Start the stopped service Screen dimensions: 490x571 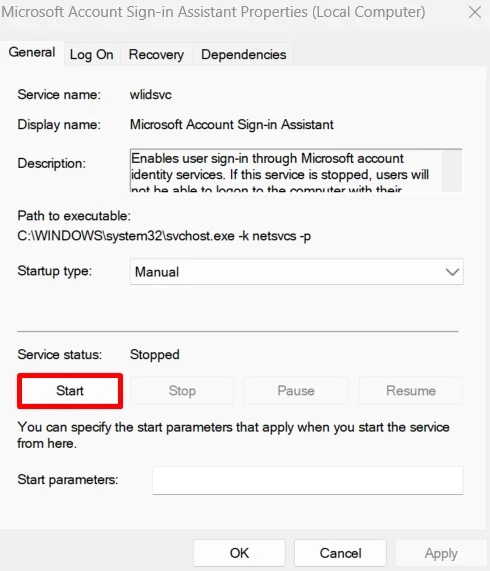70,391
